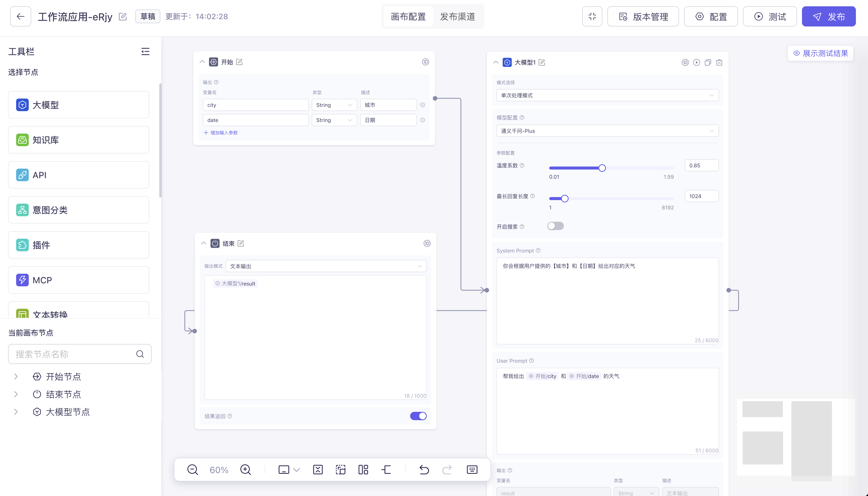Zoom in the canvas with plus magnifier

pos(245,470)
